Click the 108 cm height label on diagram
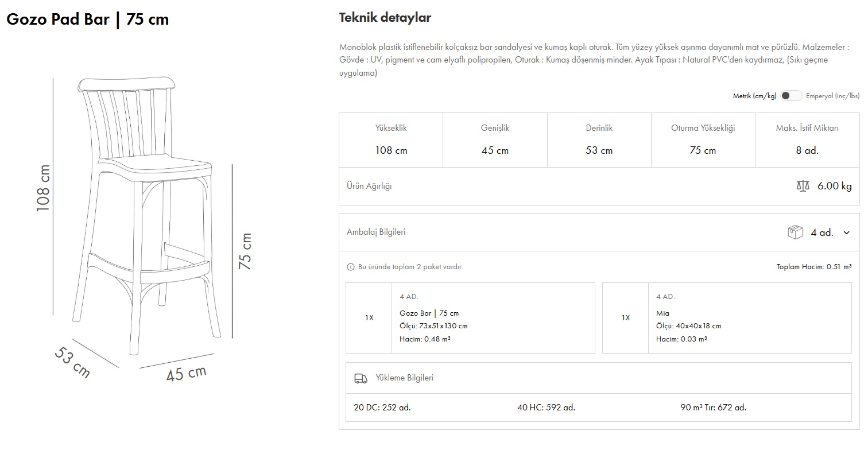Image resolution: width=868 pixels, height=454 pixels. pyautogui.click(x=44, y=188)
